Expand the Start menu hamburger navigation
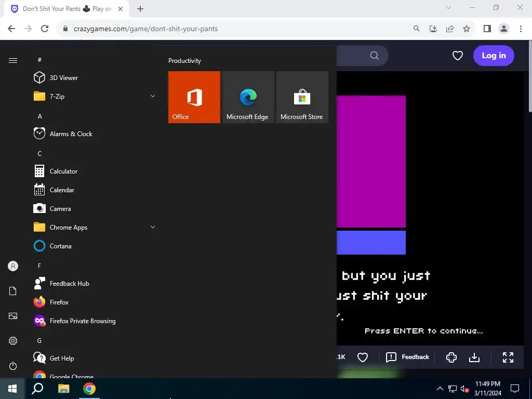The height and width of the screenshot is (399, 532). pyautogui.click(x=13, y=60)
